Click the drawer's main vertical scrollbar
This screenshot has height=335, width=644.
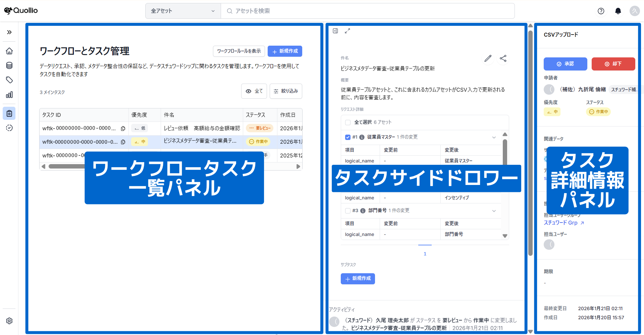tap(530, 143)
